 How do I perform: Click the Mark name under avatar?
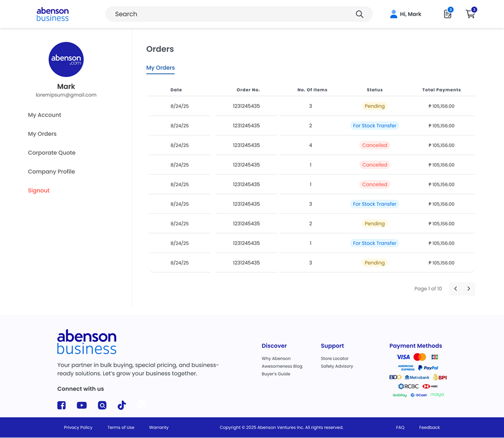[x=66, y=86]
